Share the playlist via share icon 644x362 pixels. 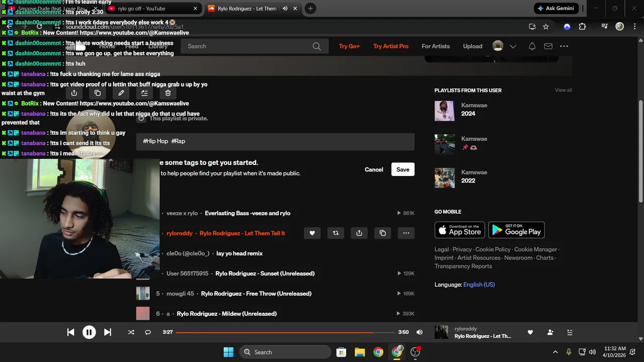74,93
